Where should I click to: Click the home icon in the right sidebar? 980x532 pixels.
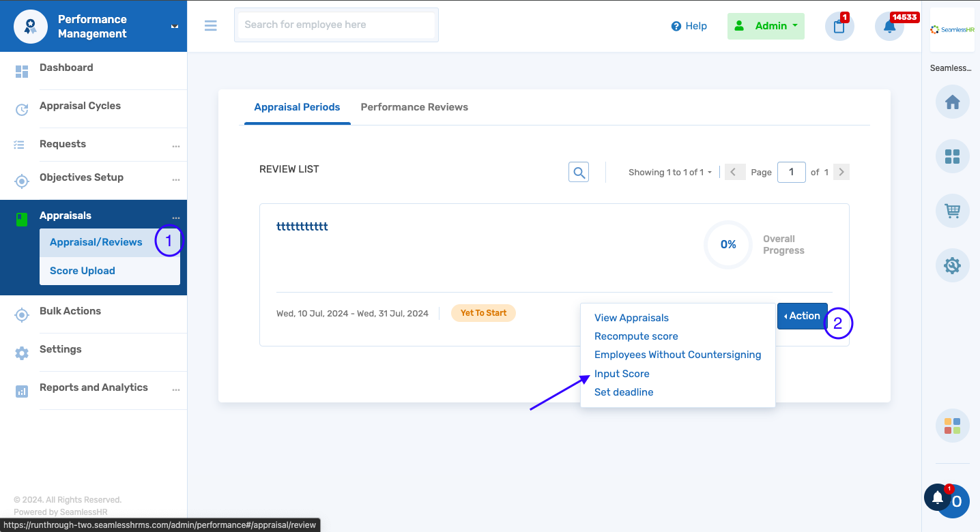[x=952, y=102]
